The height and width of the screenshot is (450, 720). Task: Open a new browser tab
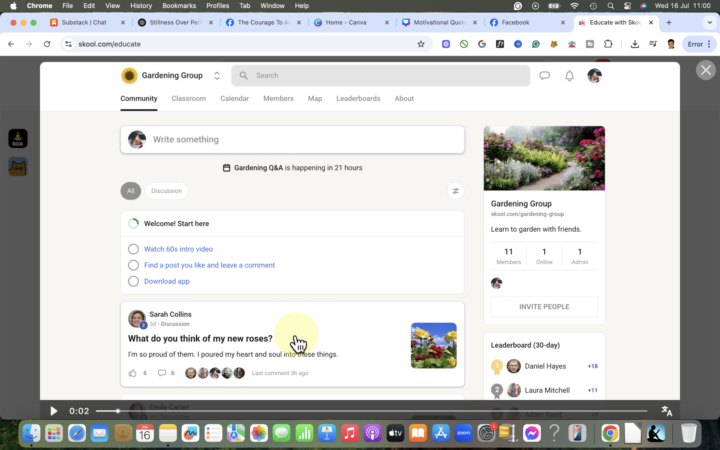[x=669, y=22]
